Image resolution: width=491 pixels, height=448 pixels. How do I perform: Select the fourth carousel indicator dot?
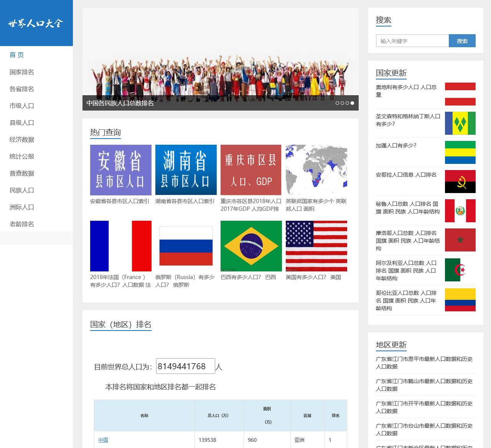[x=352, y=103]
